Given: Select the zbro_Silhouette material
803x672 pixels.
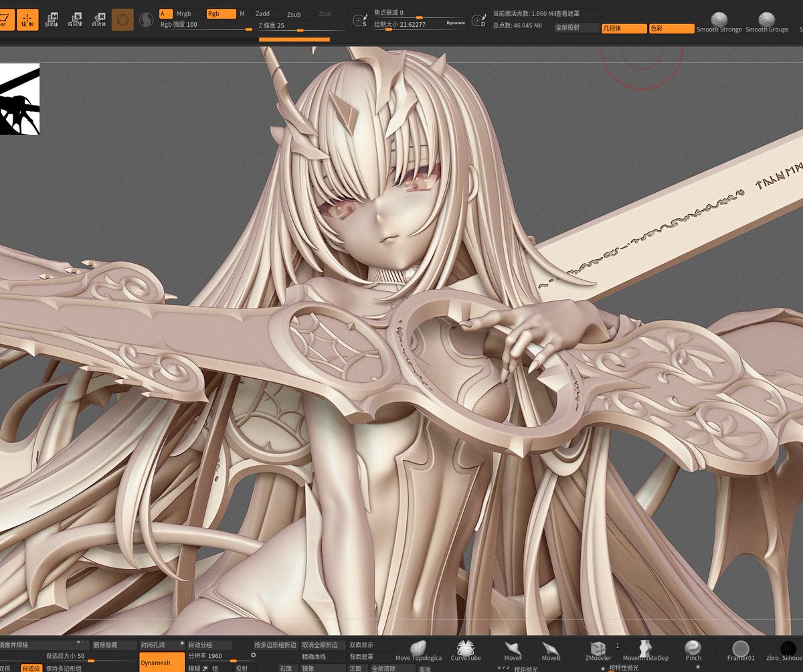Looking at the screenshot, I should (786, 651).
